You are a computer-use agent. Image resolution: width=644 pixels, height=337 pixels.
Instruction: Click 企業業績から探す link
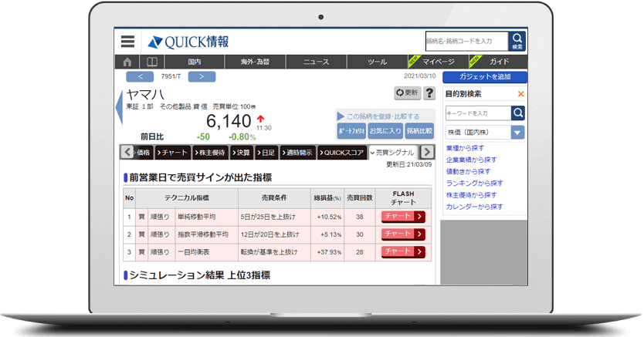471,160
